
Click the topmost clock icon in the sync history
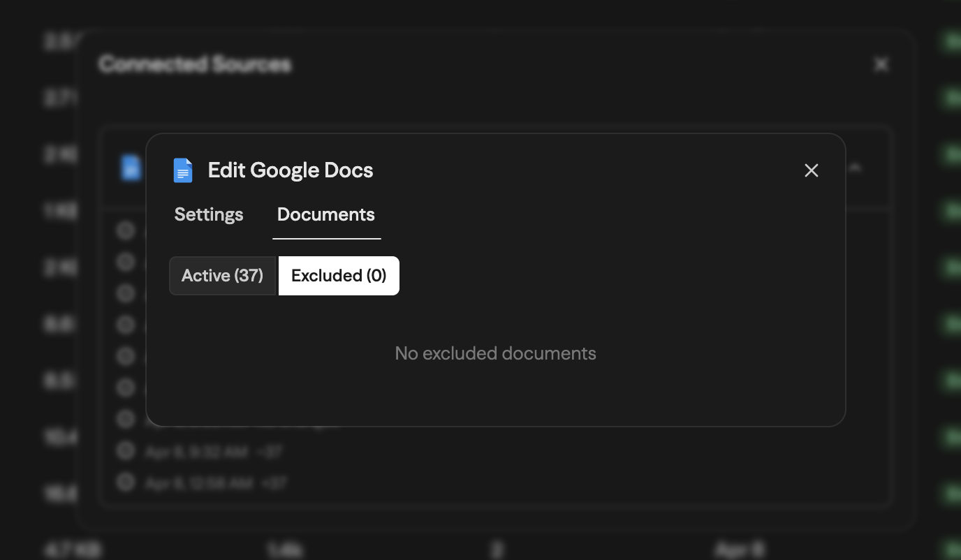click(126, 230)
